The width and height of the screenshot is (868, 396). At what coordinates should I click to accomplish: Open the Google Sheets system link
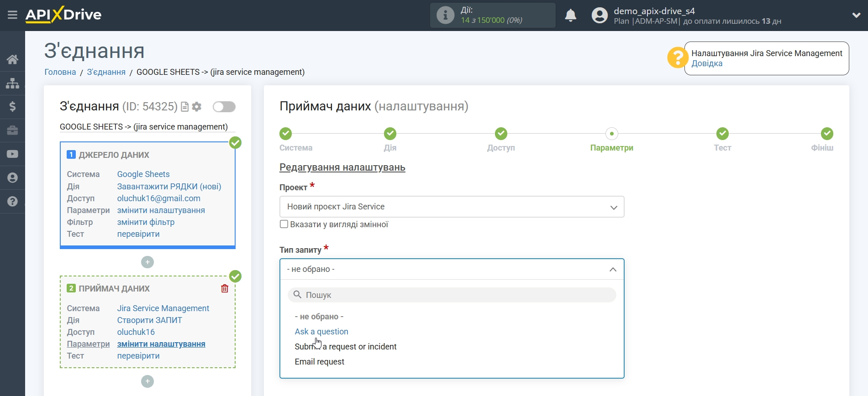tap(143, 174)
